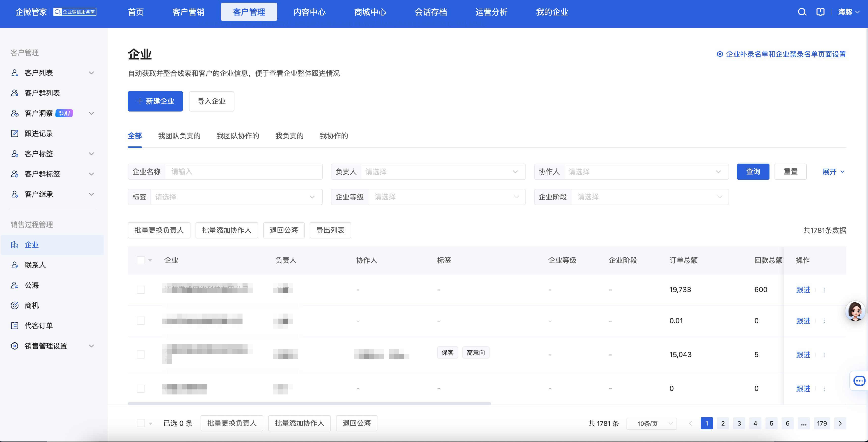Image resolution: width=868 pixels, height=442 pixels.
Task: Open the help book icon in header
Action: coord(821,12)
